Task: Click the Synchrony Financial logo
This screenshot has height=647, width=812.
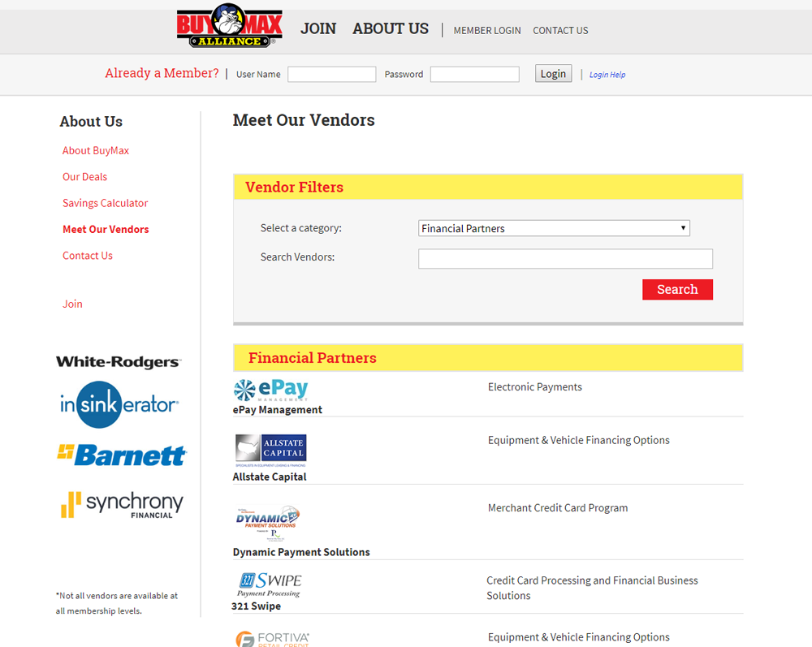Action: [121, 504]
